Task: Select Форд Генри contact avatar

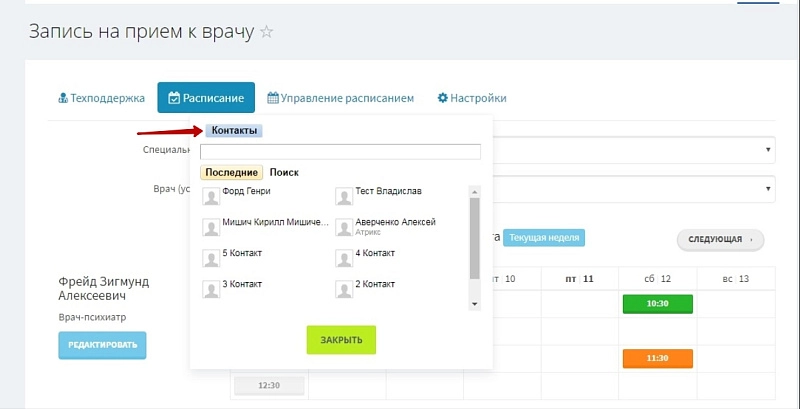Action: coord(211,196)
